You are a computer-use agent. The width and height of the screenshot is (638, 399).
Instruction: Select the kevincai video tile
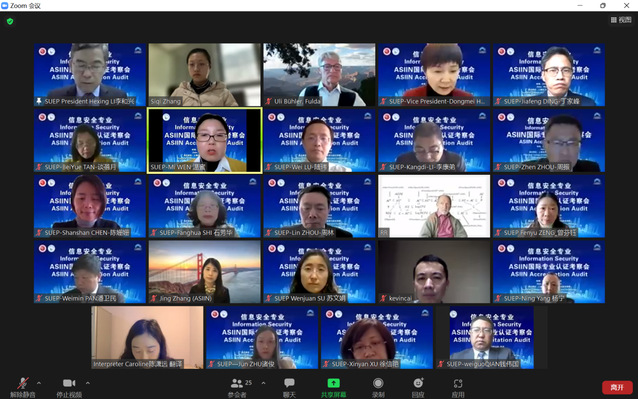coord(434,272)
